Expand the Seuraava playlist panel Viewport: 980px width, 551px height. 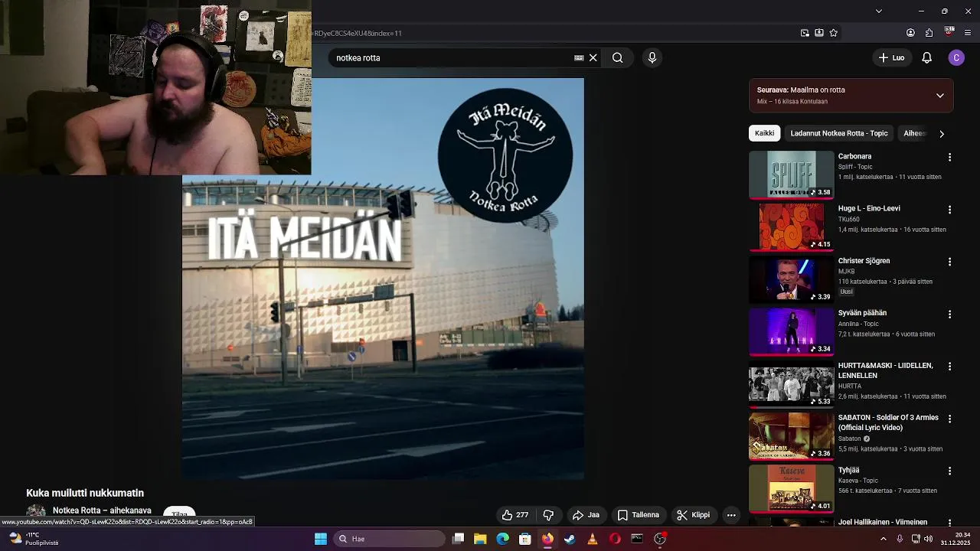[x=940, y=96]
